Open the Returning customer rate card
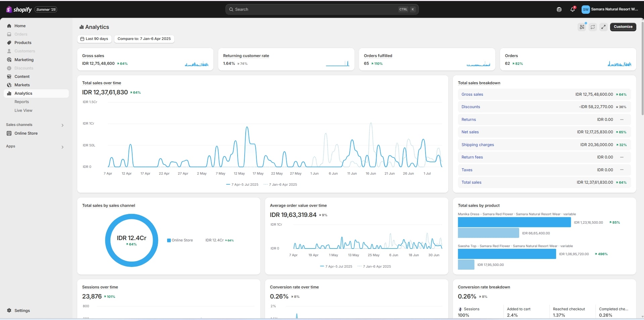This screenshot has height=320, width=644. [x=286, y=59]
